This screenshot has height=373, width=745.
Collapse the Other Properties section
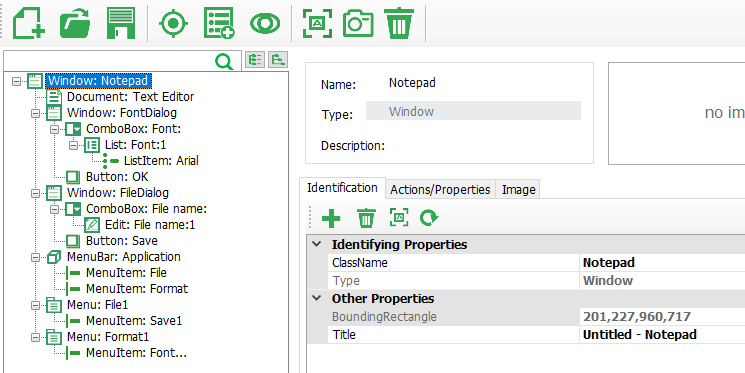tap(316, 298)
